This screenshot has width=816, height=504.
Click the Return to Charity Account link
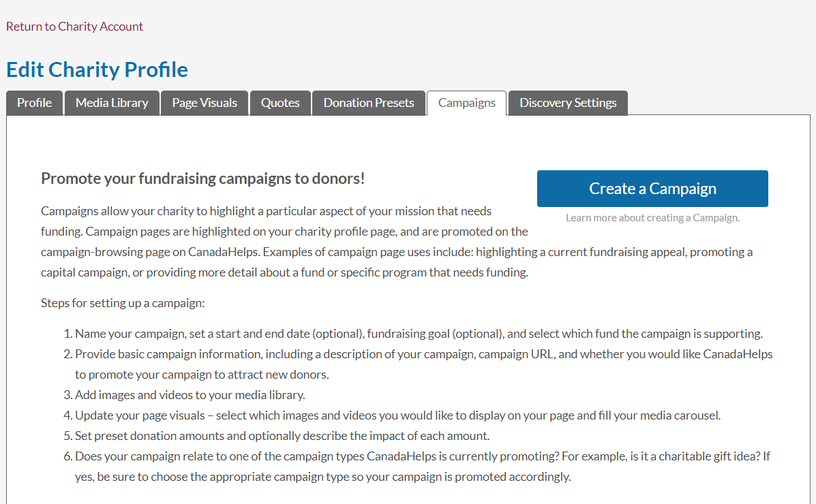(74, 27)
